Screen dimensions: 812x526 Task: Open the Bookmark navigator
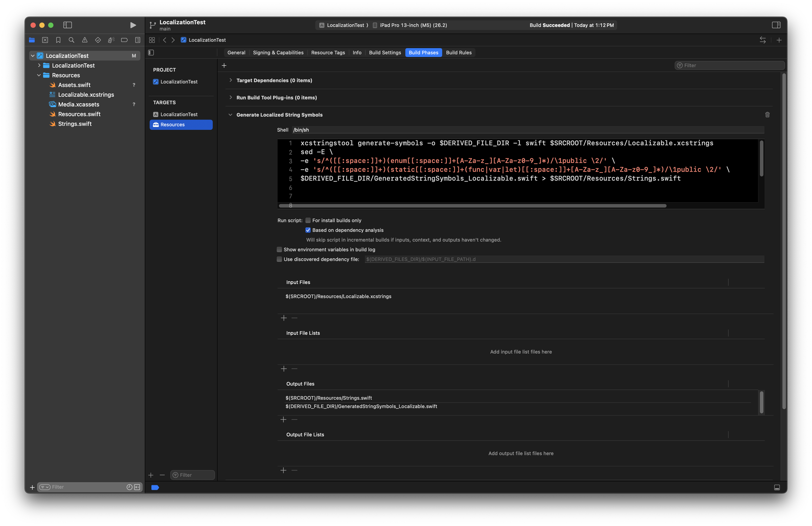click(x=58, y=40)
